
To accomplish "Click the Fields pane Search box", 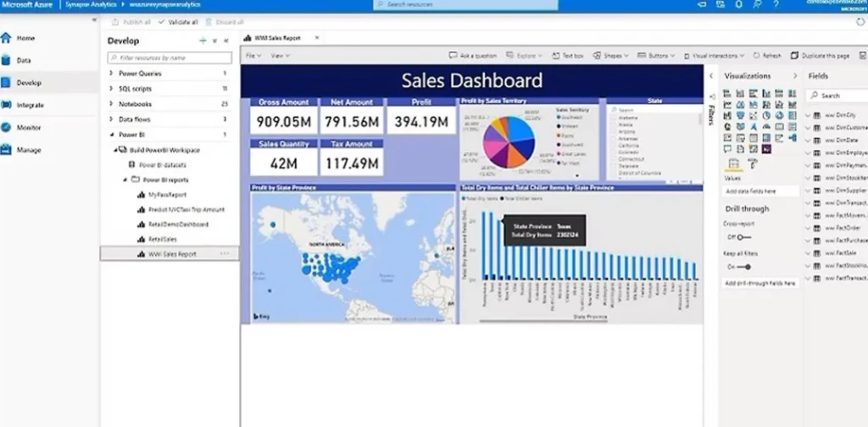I will [837, 96].
